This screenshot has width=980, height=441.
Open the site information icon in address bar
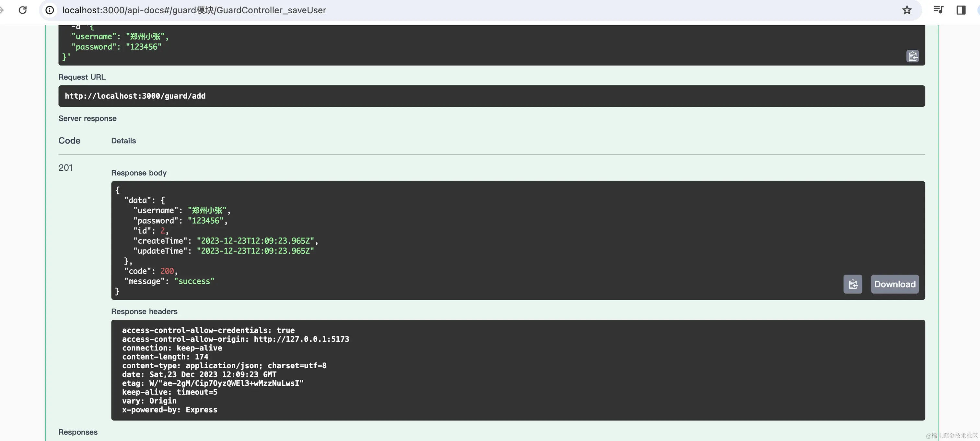pos(50,10)
